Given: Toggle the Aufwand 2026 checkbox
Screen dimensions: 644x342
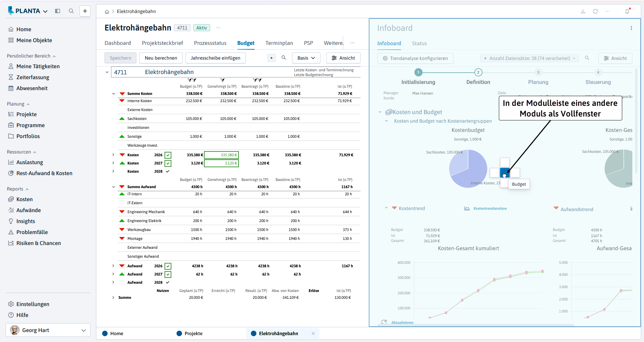Looking at the screenshot, I should pyautogui.click(x=168, y=266).
